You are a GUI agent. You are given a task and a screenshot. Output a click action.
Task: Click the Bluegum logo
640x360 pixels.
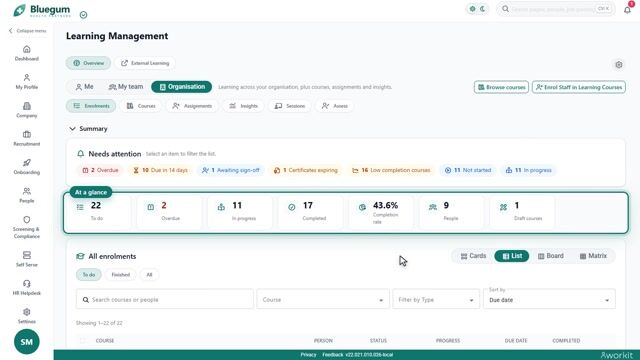click(42, 10)
